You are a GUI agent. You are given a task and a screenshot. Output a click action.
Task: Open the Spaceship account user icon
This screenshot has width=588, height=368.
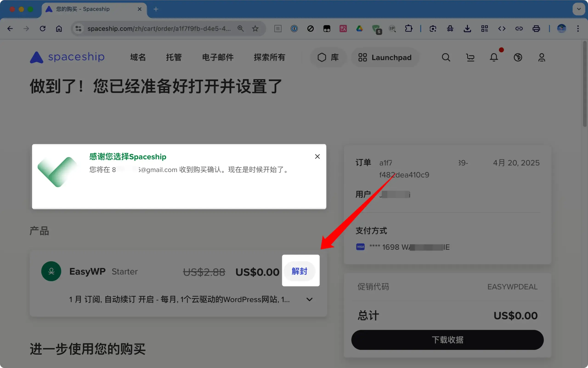tap(542, 57)
